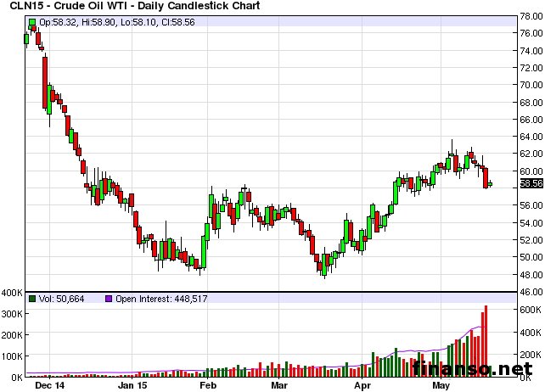Click the Mar label on time axis
Viewport: 545px width, 392px height.
(x=281, y=385)
